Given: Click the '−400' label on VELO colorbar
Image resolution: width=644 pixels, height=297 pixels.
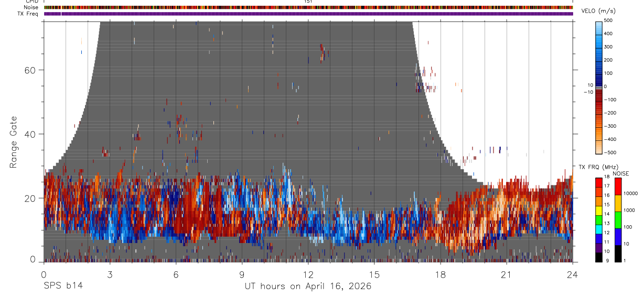Looking at the screenshot, I should (x=611, y=139).
